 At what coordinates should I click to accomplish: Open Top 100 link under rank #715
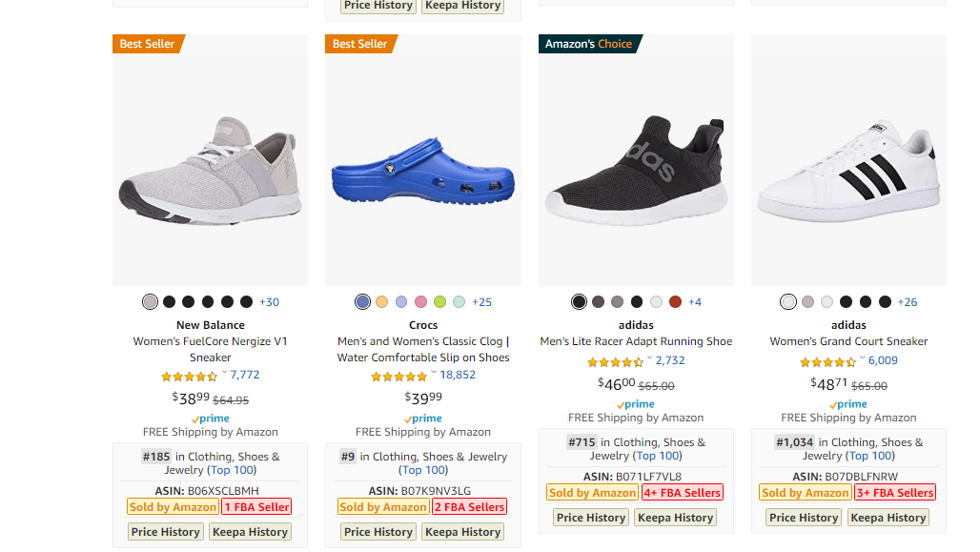point(658,456)
